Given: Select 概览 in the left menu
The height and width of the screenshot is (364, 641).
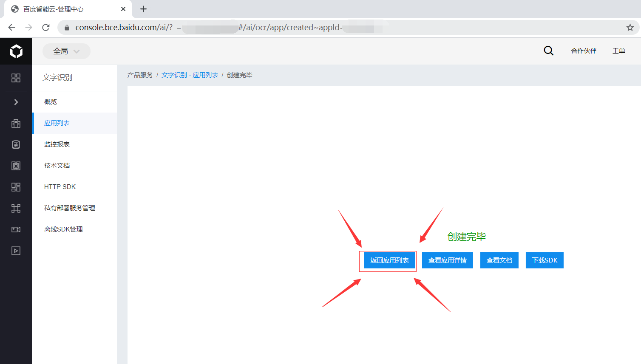Looking at the screenshot, I should tap(74, 102).
